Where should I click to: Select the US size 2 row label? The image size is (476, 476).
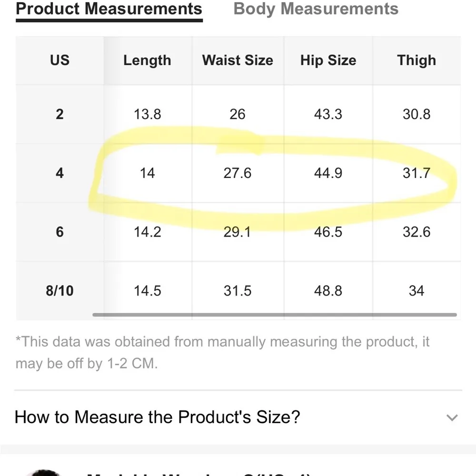(59, 114)
